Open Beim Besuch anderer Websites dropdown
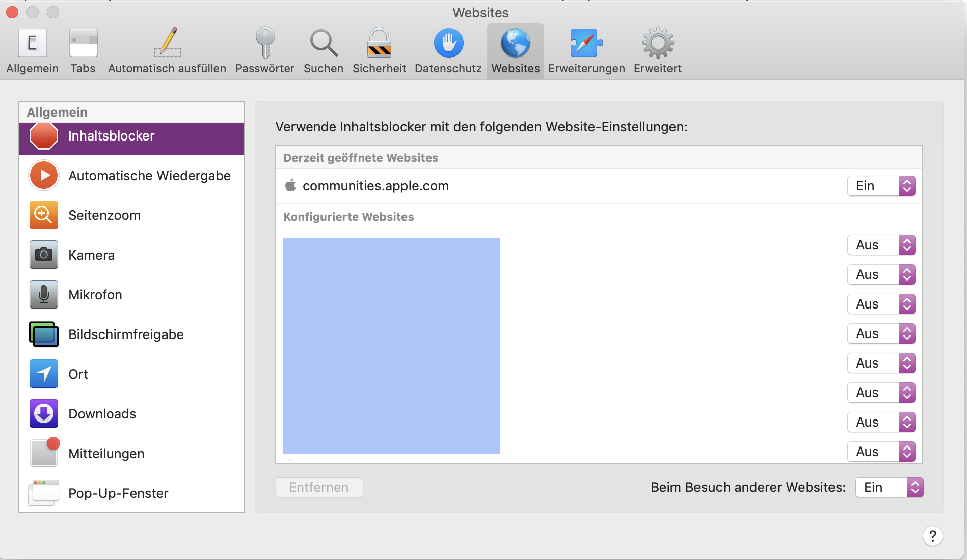967x560 pixels. point(890,487)
